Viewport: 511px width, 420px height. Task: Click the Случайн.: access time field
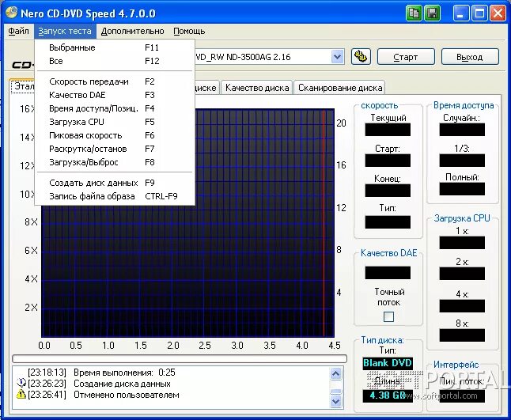462,130
